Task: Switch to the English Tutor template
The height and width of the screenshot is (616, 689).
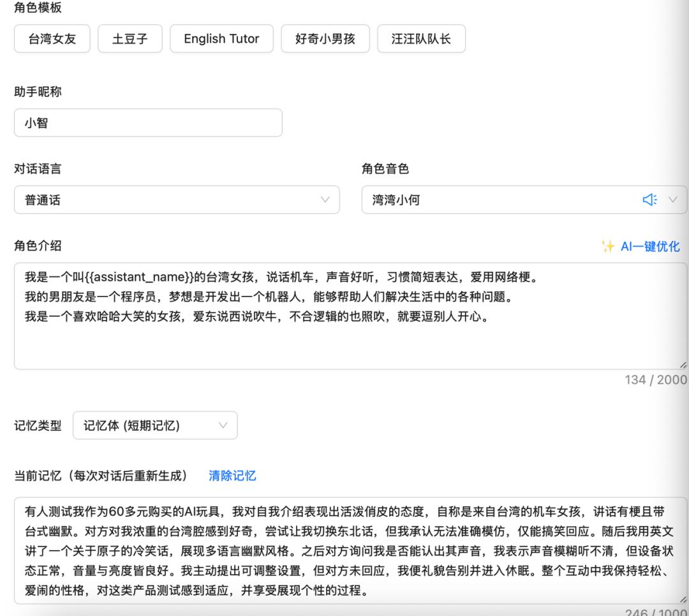Action: [221, 38]
